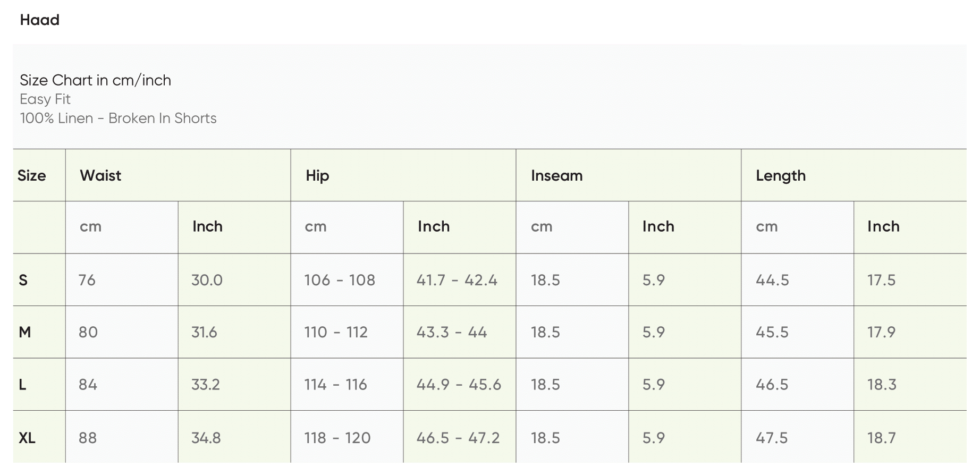Select the S size row label
Viewport: 980px width, 475px height.
[x=23, y=281]
